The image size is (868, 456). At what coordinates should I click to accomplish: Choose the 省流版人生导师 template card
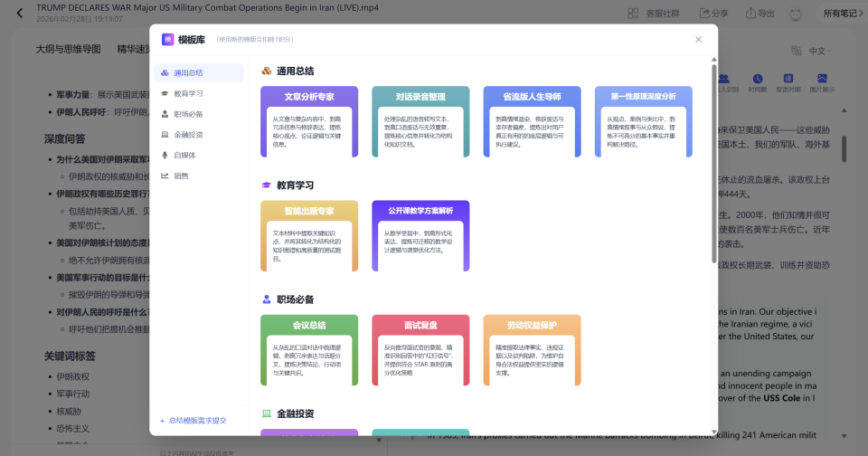[x=532, y=121]
